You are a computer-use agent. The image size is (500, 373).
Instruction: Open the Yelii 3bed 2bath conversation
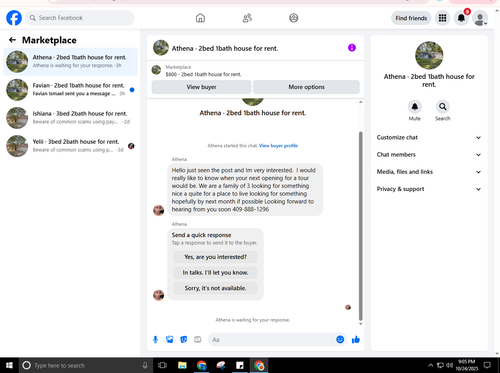[x=70, y=146]
